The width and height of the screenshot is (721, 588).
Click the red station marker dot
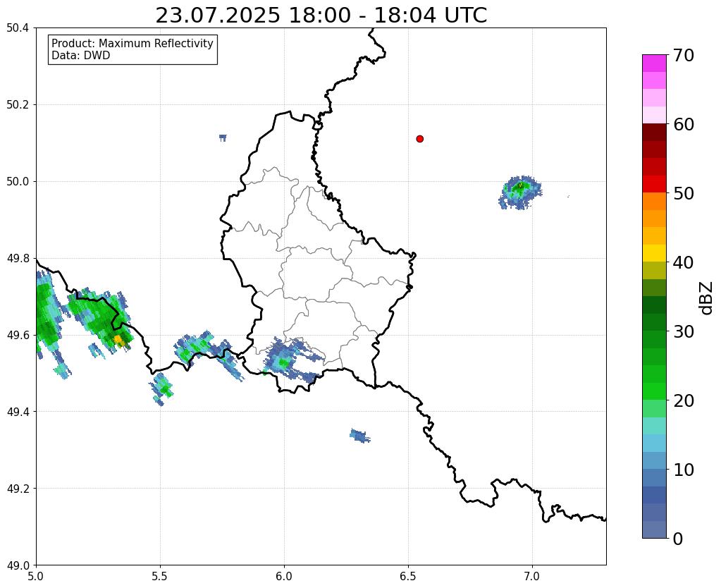pos(419,138)
